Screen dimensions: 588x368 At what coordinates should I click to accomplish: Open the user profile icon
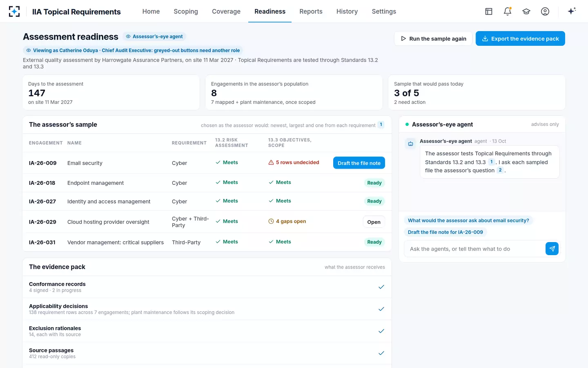point(545,11)
